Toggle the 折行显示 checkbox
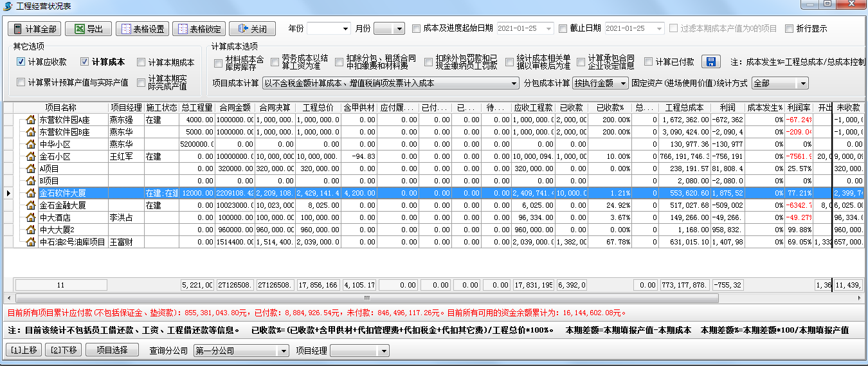The image size is (868, 366). coord(789,28)
